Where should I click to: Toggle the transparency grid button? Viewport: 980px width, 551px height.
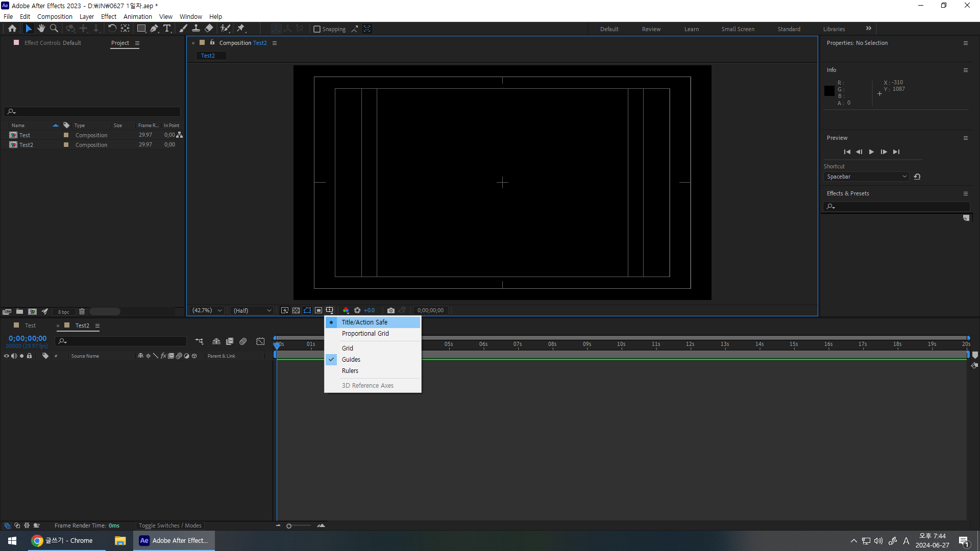tap(296, 310)
